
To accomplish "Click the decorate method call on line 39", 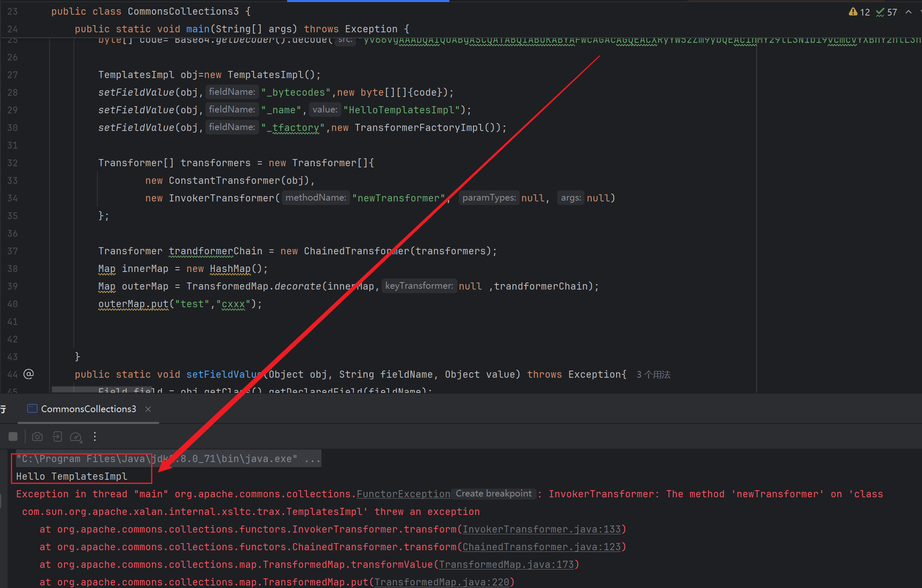I will [298, 286].
